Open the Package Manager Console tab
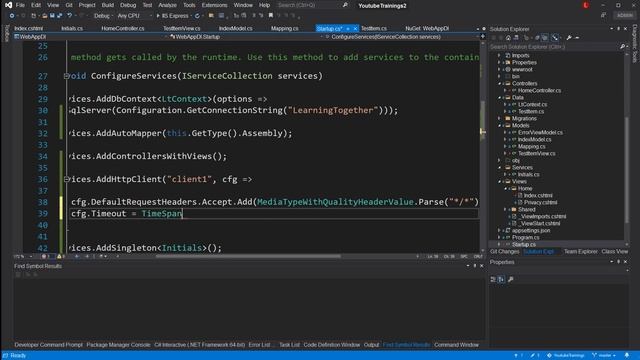The width and height of the screenshot is (640, 360). coord(118,345)
